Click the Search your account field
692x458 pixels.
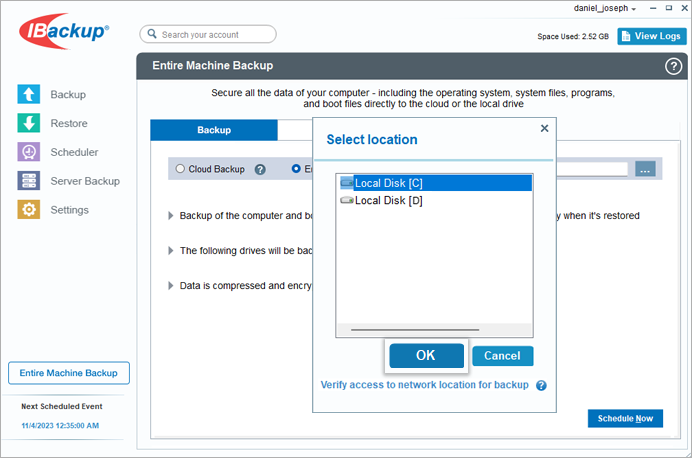pyautogui.click(x=208, y=34)
